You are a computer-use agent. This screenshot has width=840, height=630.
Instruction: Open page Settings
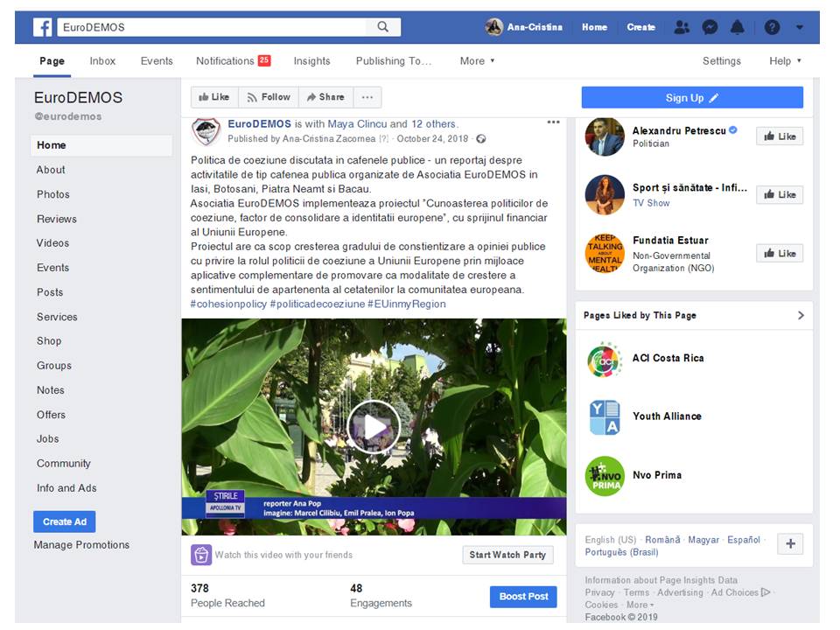(x=722, y=61)
